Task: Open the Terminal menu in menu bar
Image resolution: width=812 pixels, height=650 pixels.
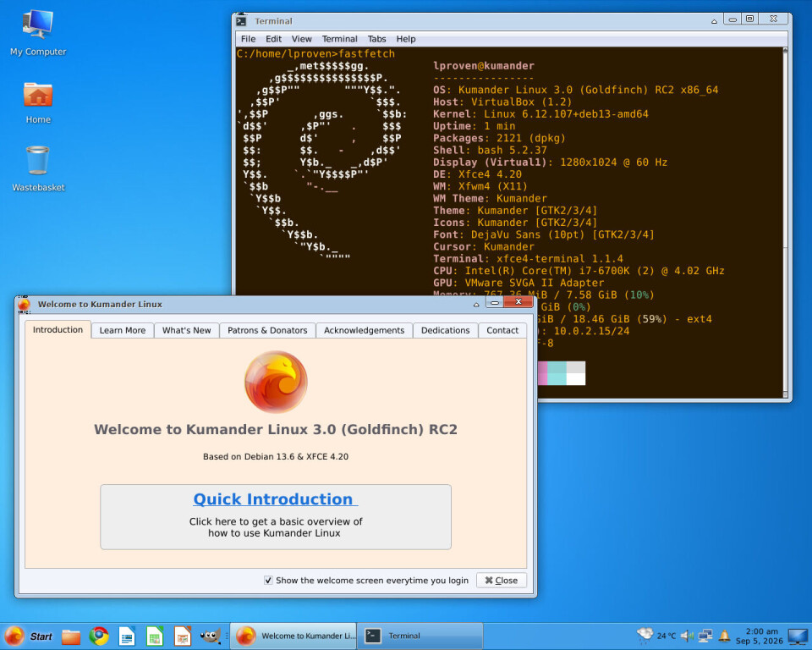Action: click(339, 39)
